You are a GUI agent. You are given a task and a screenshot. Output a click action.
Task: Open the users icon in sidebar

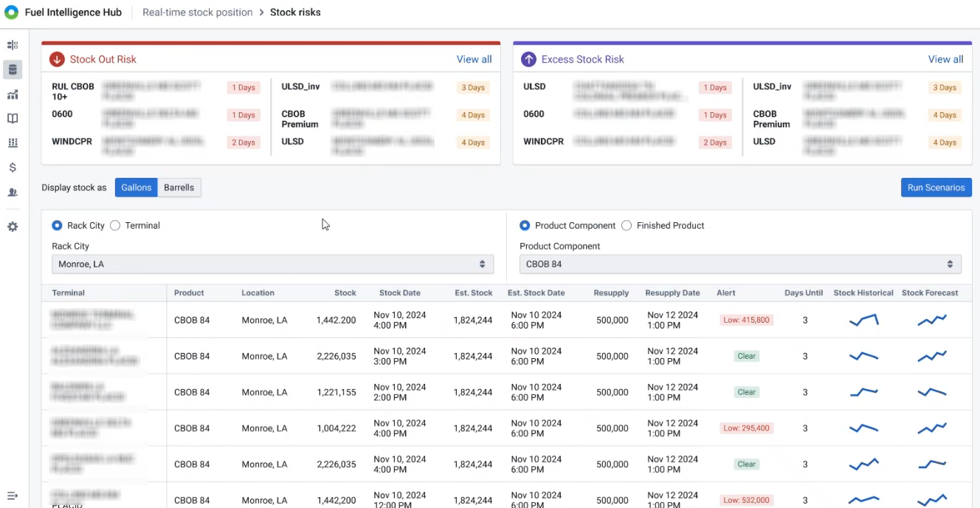[x=13, y=192]
